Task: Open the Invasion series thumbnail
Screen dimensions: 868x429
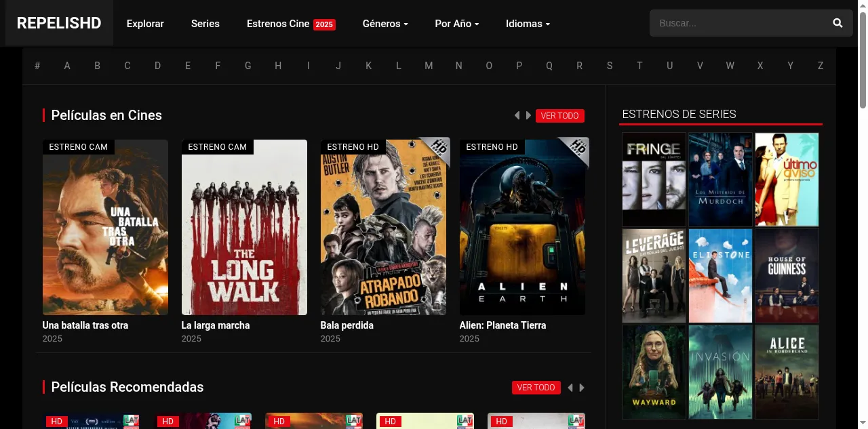Action: (720, 372)
